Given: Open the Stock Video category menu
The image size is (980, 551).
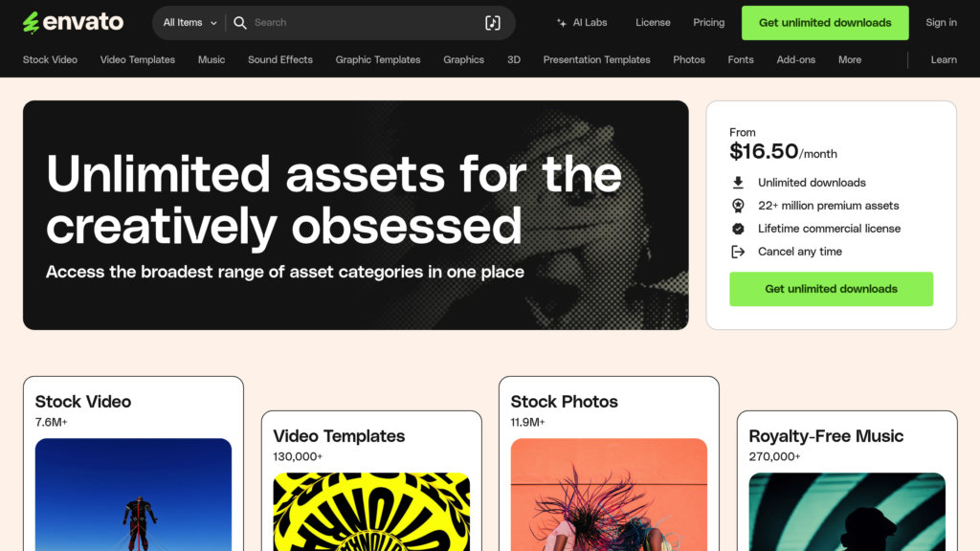Looking at the screenshot, I should point(50,60).
